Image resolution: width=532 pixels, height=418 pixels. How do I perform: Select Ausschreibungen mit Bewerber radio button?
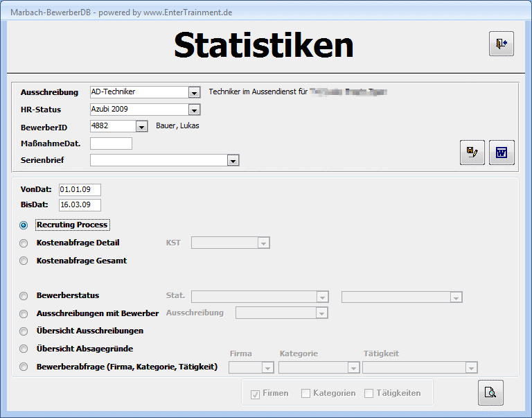coord(24,314)
